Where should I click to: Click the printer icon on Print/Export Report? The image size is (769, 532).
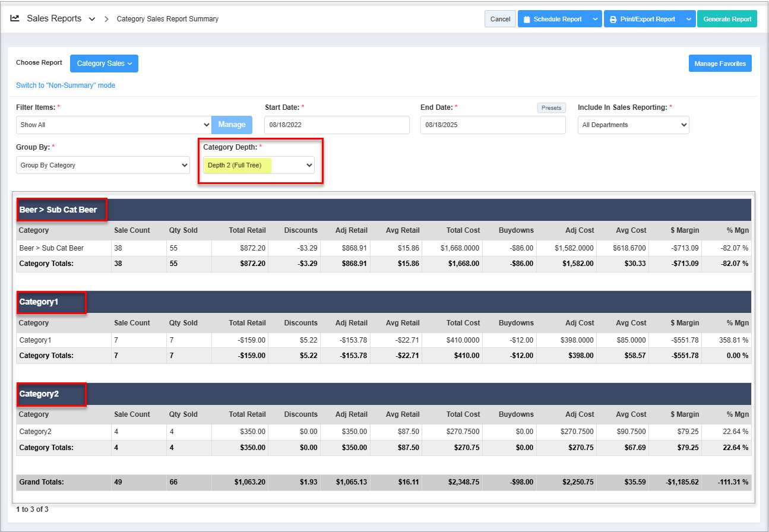pos(613,19)
